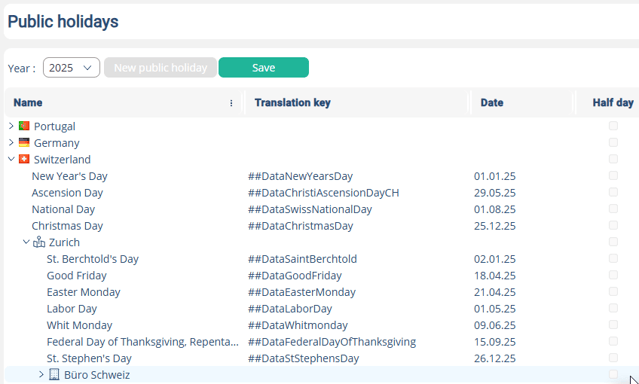This screenshot has height=384, width=639.
Task: Sort by the Date column header
Action: pos(491,103)
